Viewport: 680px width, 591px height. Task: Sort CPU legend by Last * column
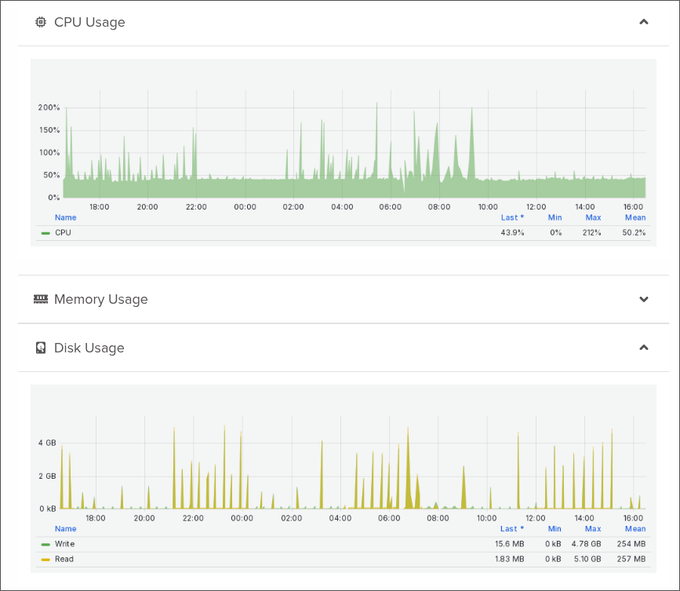click(512, 218)
